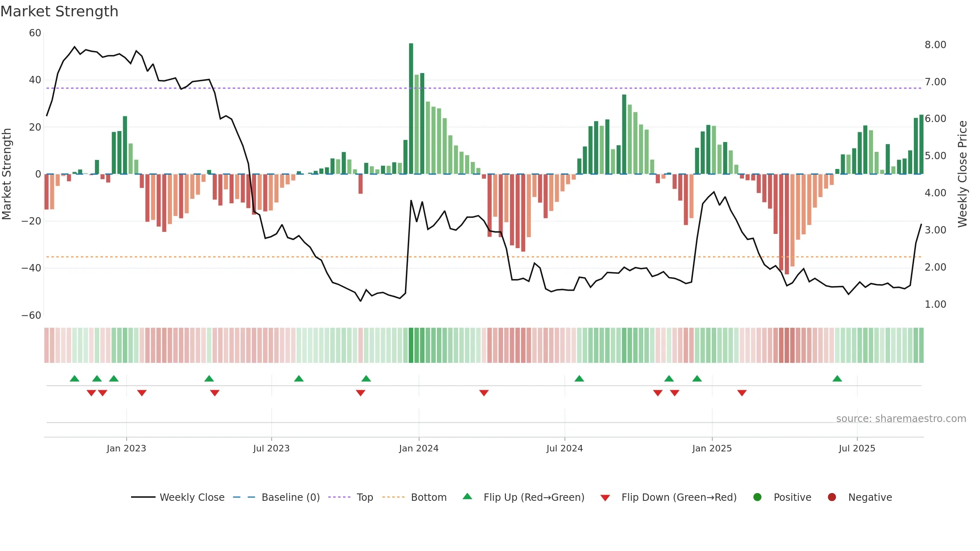Click the tallest green bar at Jan 2024
This screenshot has width=980, height=551.
click(411, 109)
